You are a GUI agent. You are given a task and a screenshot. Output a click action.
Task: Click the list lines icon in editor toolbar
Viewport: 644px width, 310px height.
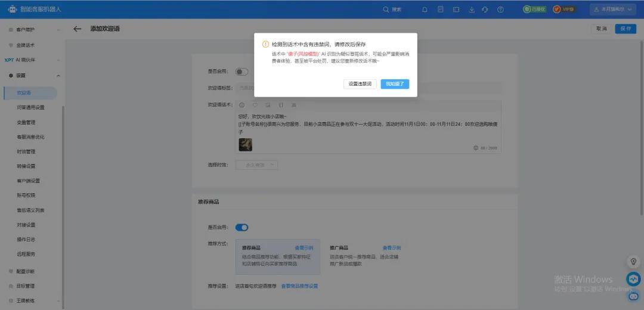[293, 105]
